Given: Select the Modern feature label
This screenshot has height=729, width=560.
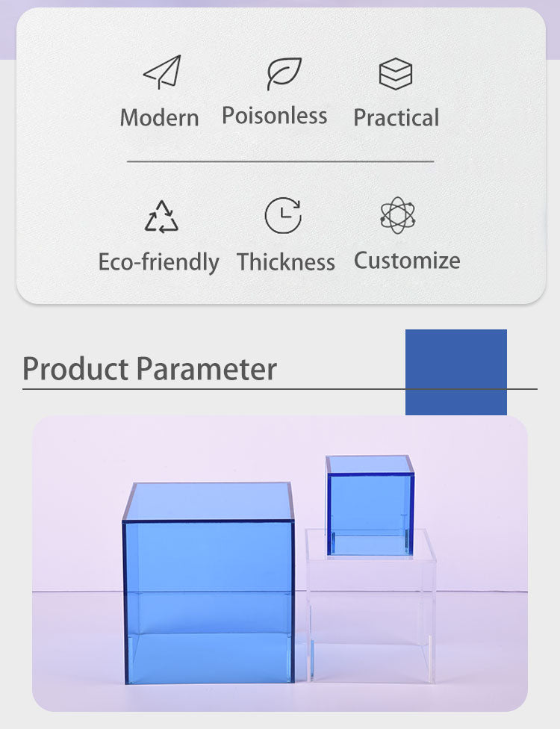Looking at the screenshot, I should coord(159,117).
